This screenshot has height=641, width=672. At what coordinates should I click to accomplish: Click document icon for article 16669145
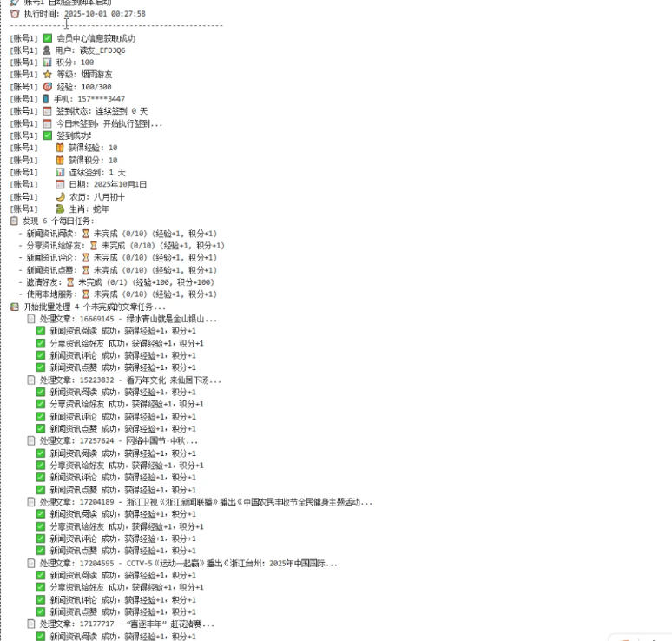point(31,319)
